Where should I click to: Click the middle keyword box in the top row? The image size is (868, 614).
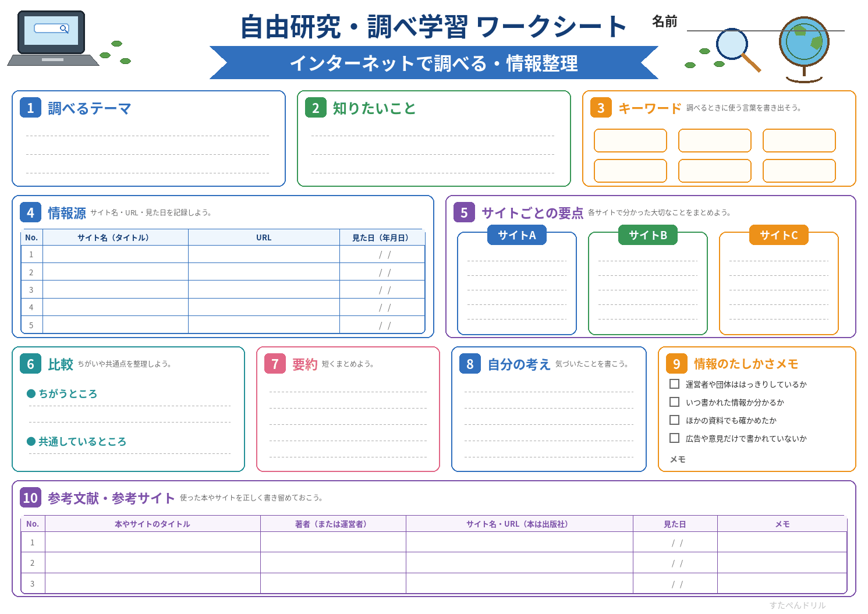(x=715, y=141)
